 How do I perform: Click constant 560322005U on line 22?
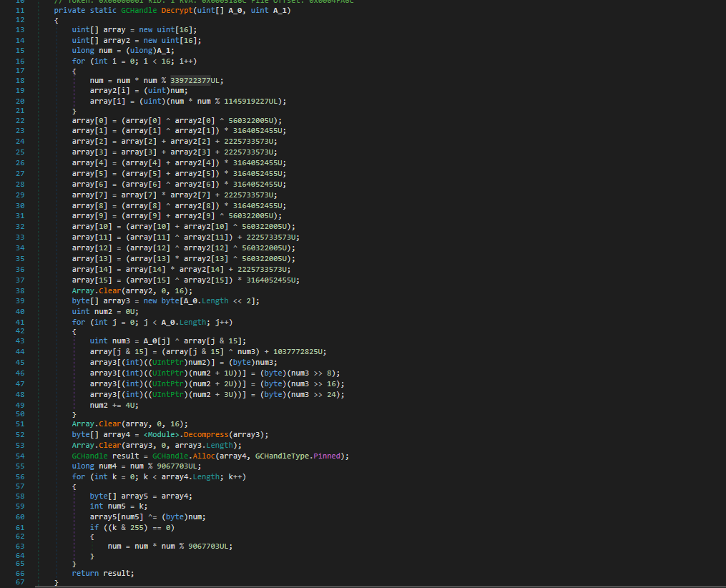point(252,120)
